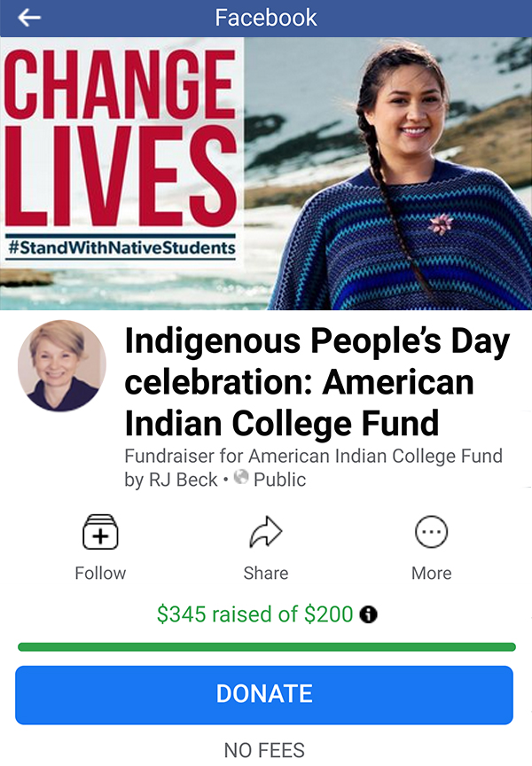Click the Follow fundraiser icon

click(x=100, y=532)
